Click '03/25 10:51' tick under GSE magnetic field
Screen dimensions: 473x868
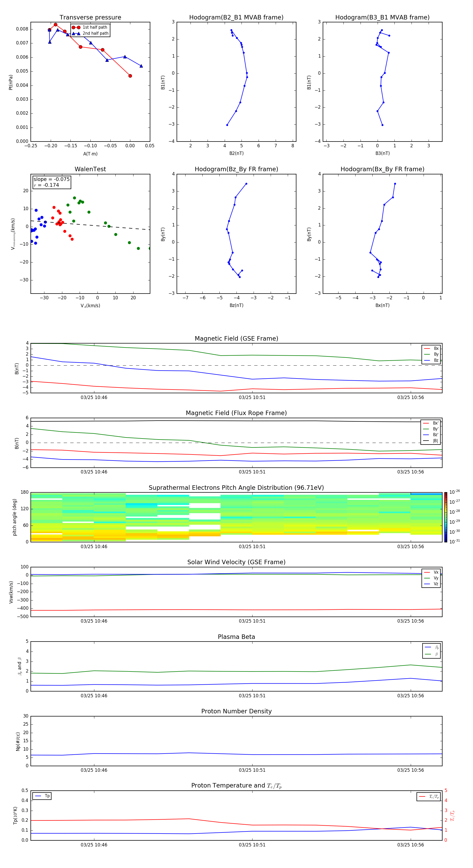pyautogui.click(x=252, y=398)
